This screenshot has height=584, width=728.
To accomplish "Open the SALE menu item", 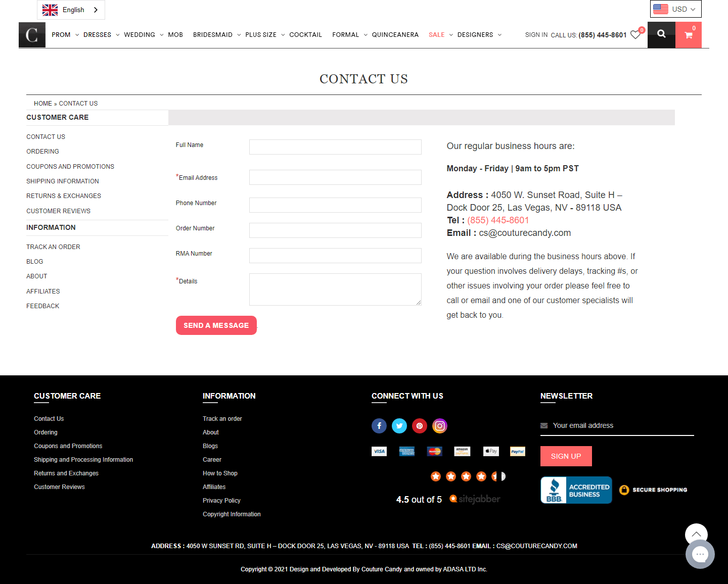I will pos(436,34).
